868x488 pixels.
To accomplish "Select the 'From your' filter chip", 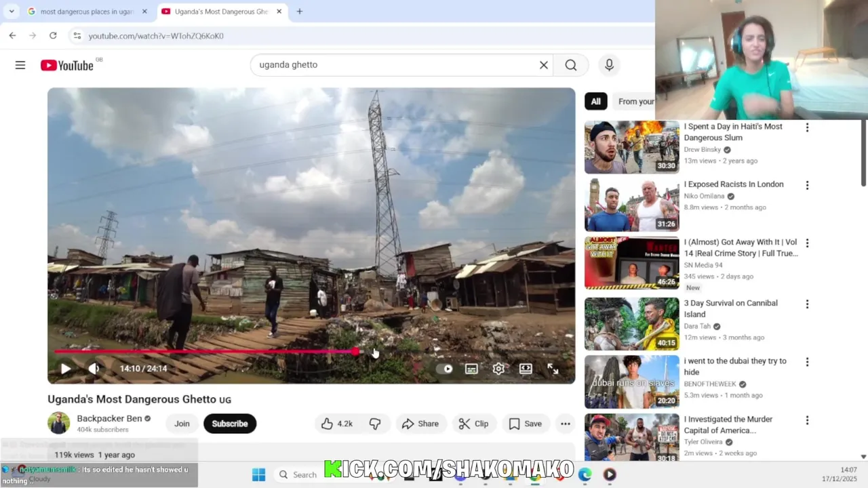I will 635,102.
